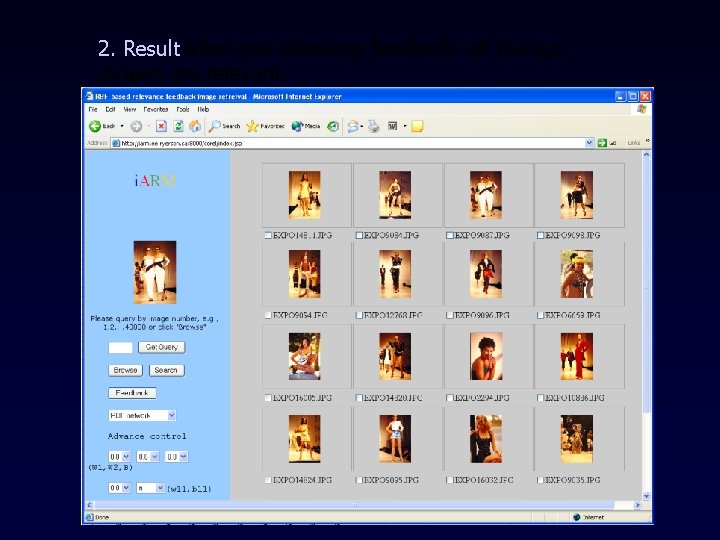Screen dimensions: 720x540
Task: Select the EXPO16032.JPG checkbox
Action: 450,480
